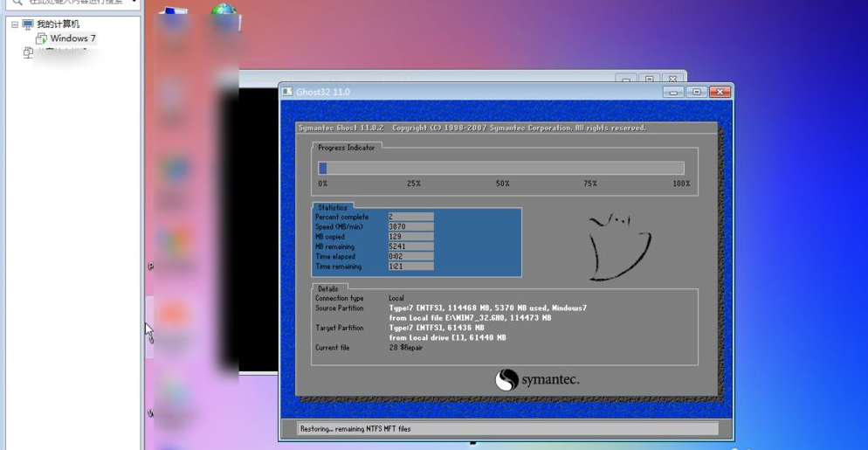Click the Progress Indicator heading
This screenshot has height=450, width=868.
pyautogui.click(x=346, y=148)
